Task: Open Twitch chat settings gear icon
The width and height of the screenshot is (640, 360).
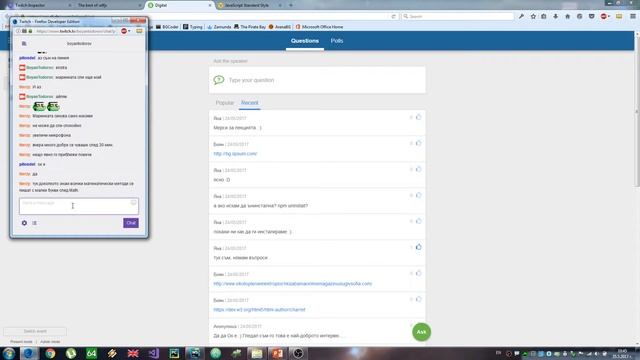Action: (x=24, y=223)
